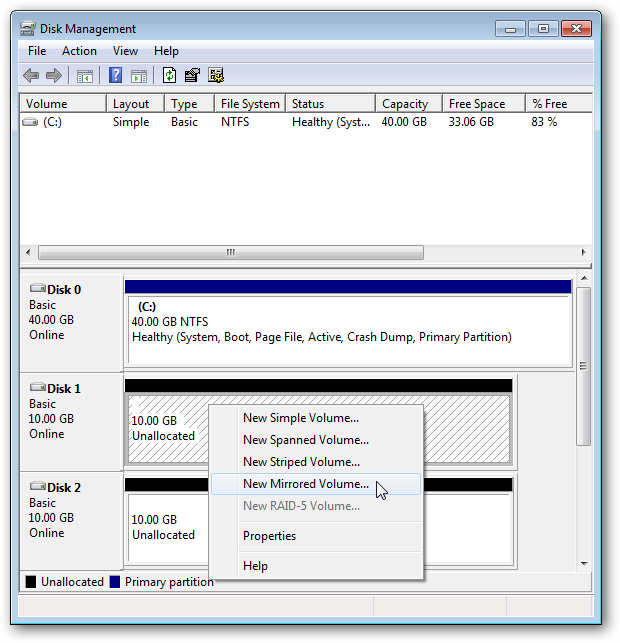Choose New Striped Volume... from context menu
The image size is (620, 643).
tap(316, 462)
